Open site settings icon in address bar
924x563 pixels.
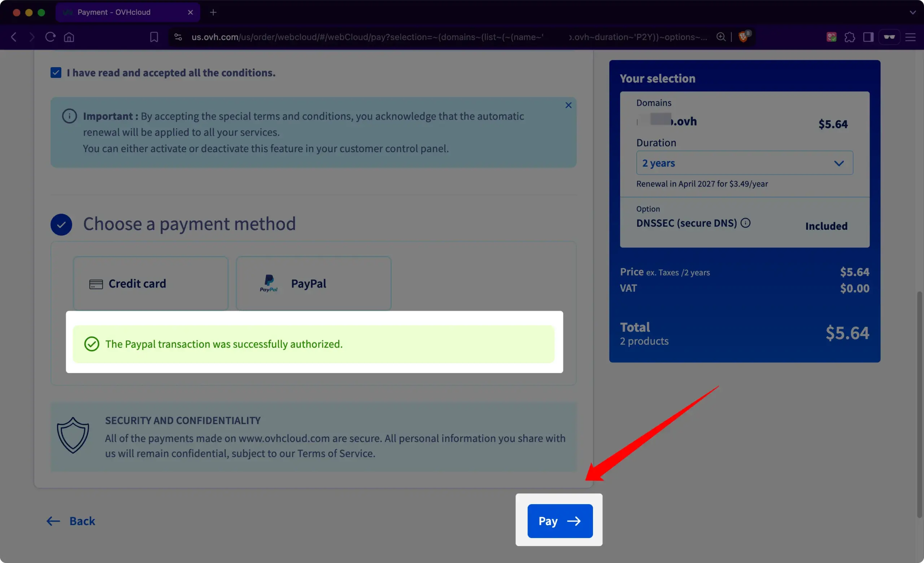(178, 37)
